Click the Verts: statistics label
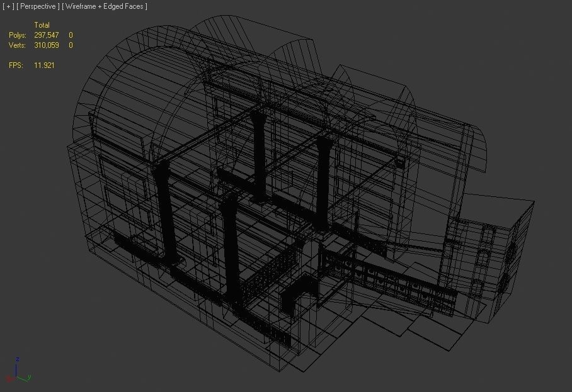The height and width of the screenshot is (392, 572). 17,45
